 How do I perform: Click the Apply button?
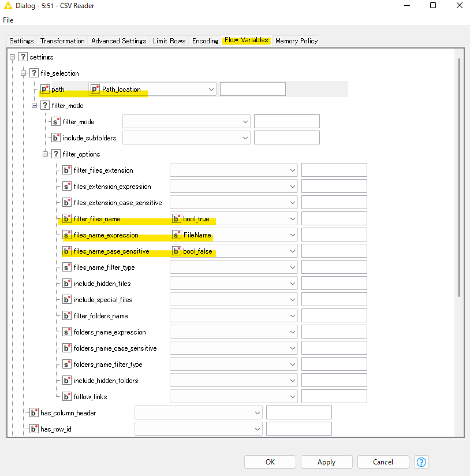(x=326, y=462)
